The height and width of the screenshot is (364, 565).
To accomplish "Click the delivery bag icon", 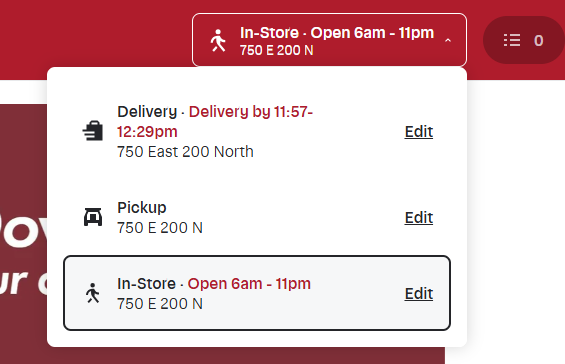I will tap(93, 130).
